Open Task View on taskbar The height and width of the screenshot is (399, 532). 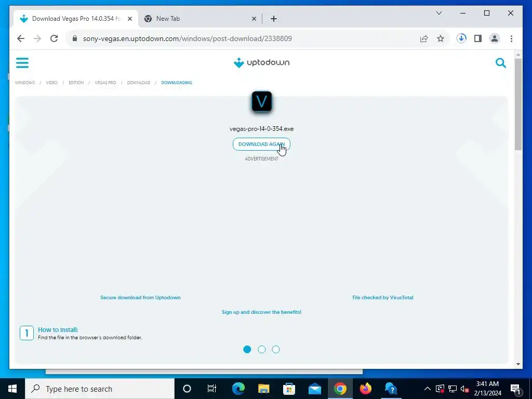tap(212, 389)
